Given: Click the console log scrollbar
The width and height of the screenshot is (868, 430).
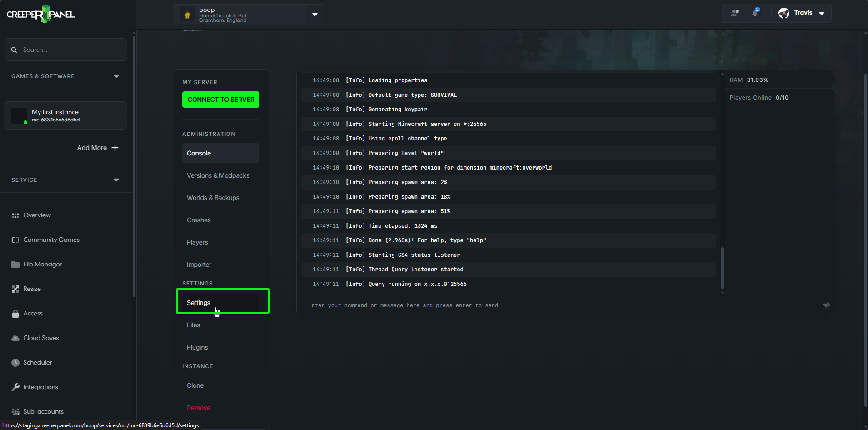Looking at the screenshot, I should tap(723, 268).
